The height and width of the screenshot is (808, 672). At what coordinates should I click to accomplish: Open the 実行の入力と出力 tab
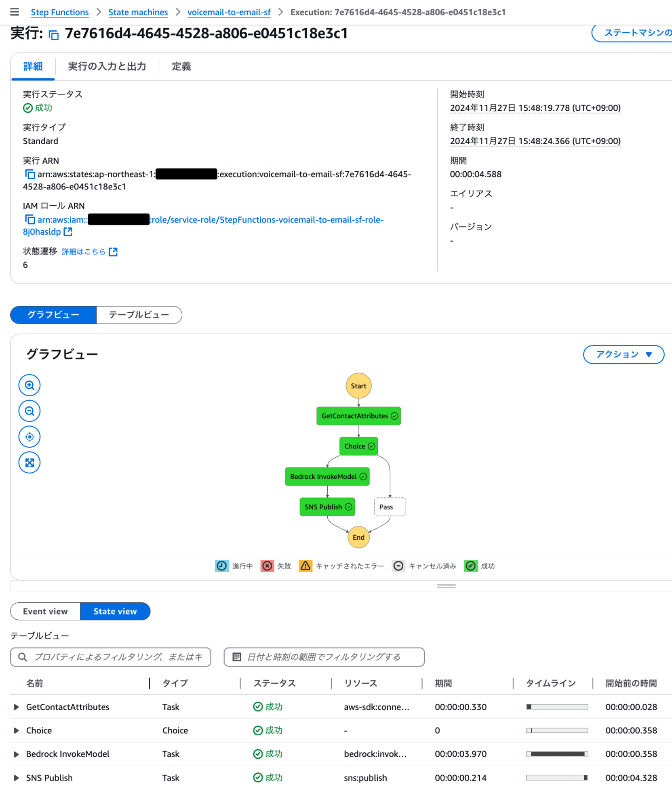pos(107,66)
